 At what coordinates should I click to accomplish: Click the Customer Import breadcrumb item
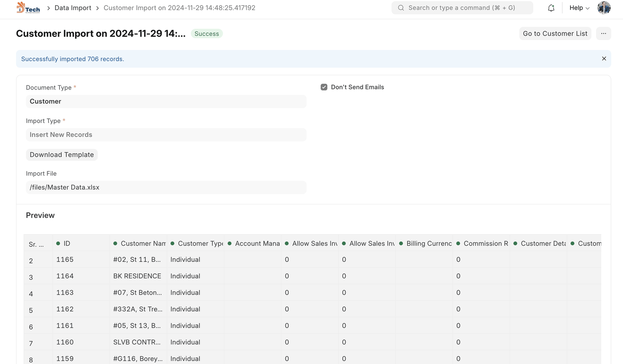179,8
